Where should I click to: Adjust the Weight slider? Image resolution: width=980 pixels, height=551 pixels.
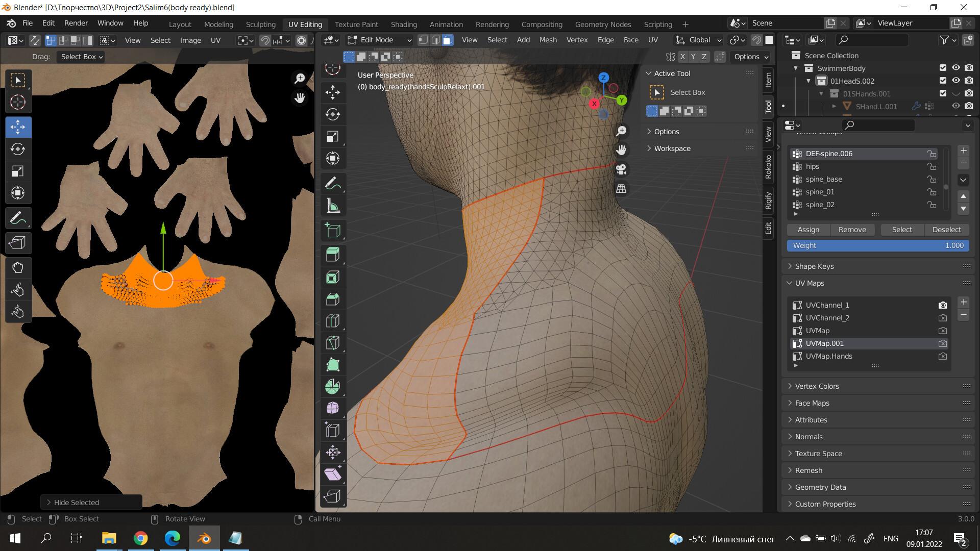click(x=878, y=245)
